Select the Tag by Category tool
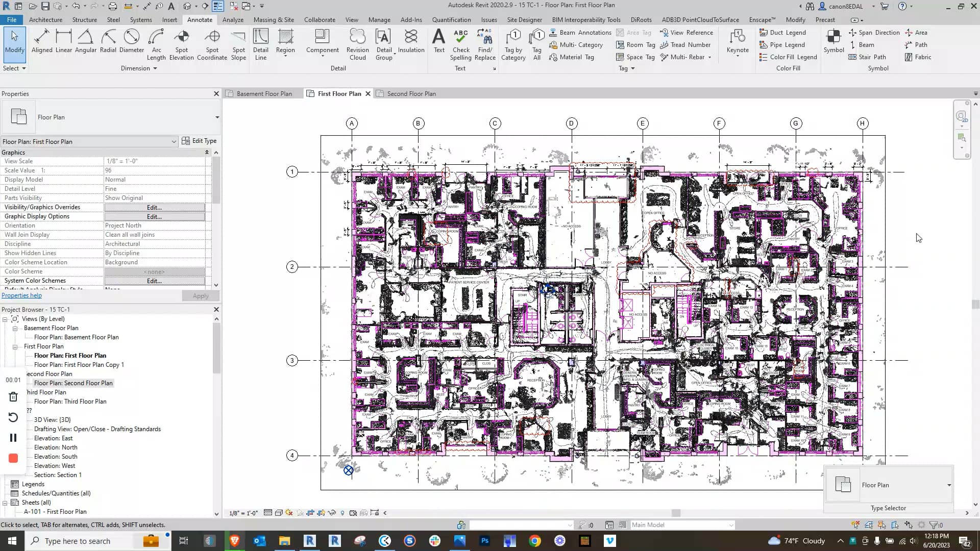This screenshot has width=980, height=551. pyautogui.click(x=513, y=43)
